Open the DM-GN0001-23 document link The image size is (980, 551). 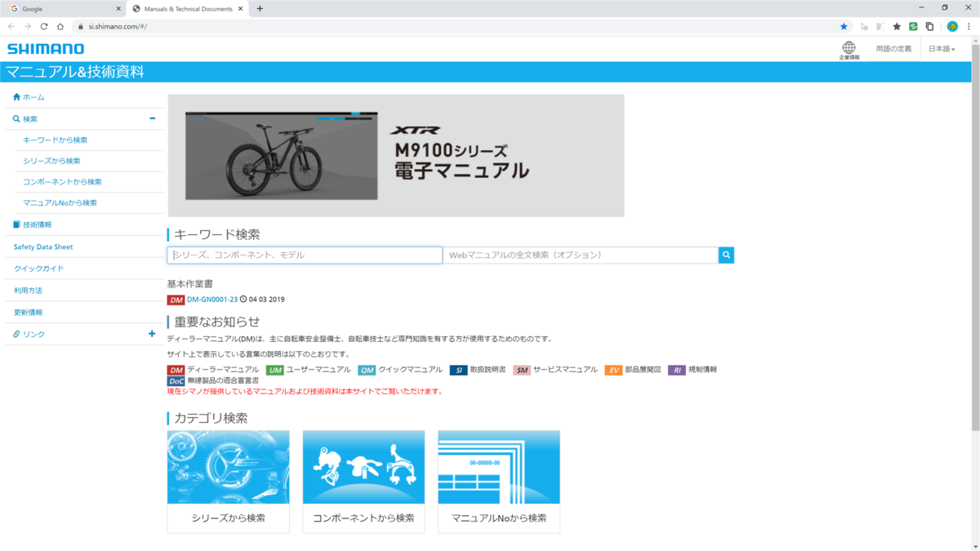pos(212,300)
